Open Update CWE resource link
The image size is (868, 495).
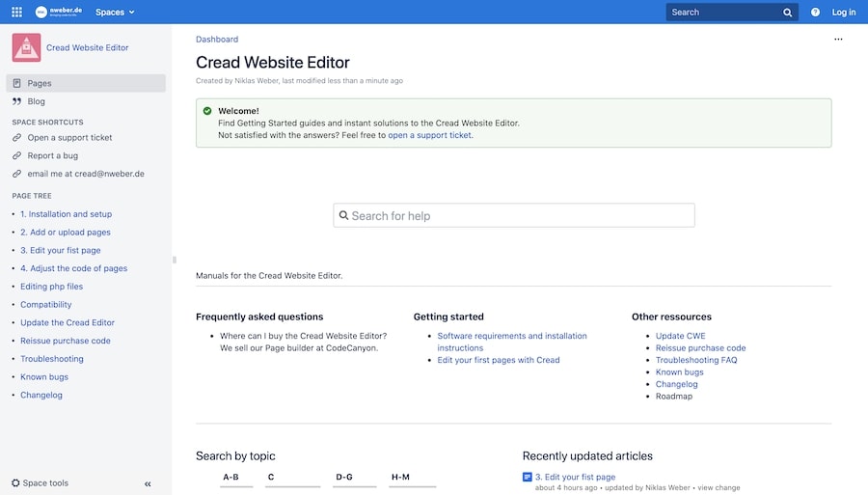click(680, 336)
